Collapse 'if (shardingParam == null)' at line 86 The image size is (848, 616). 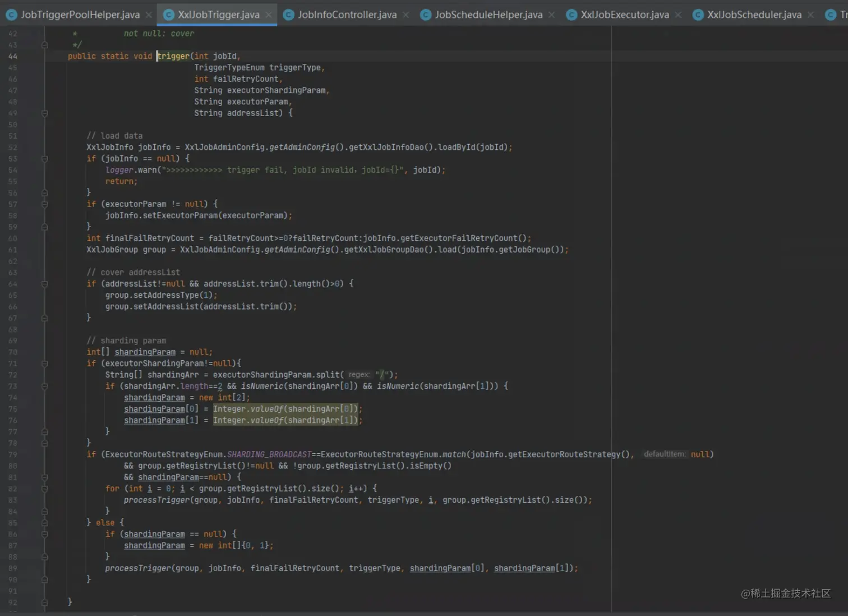pos(45,534)
